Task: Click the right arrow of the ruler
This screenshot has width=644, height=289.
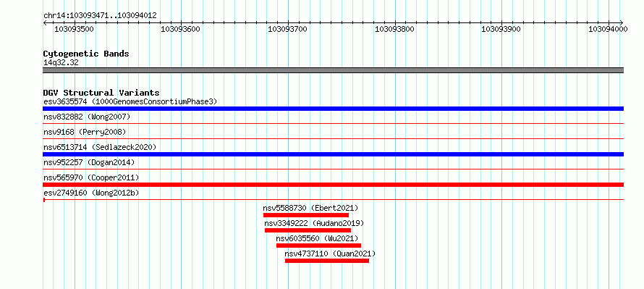Action: pyautogui.click(x=622, y=22)
